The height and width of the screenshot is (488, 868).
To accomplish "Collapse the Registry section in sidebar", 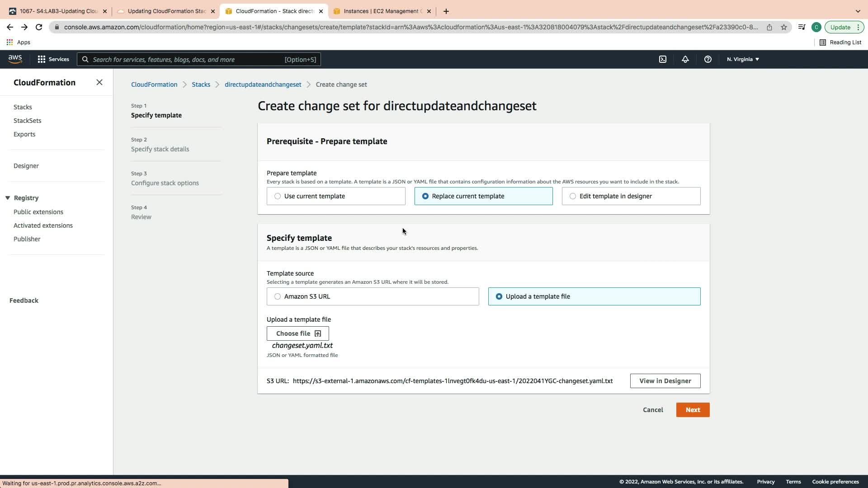I will [x=8, y=198].
